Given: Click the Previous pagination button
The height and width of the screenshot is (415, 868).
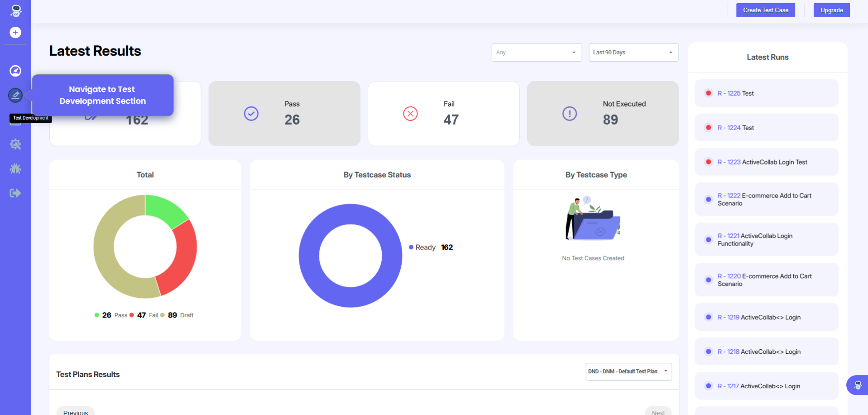Looking at the screenshot, I should click(x=76, y=411).
